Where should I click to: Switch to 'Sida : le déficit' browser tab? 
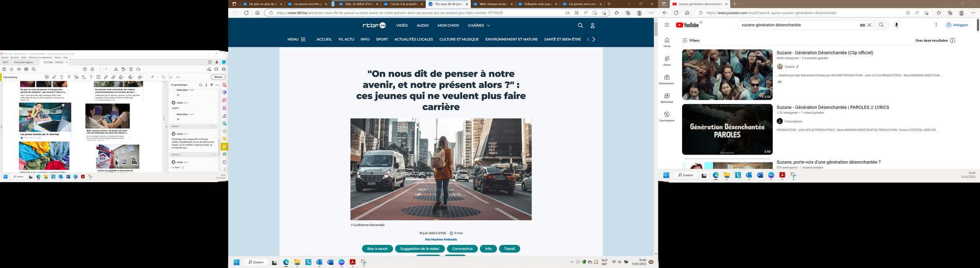pos(359,4)
